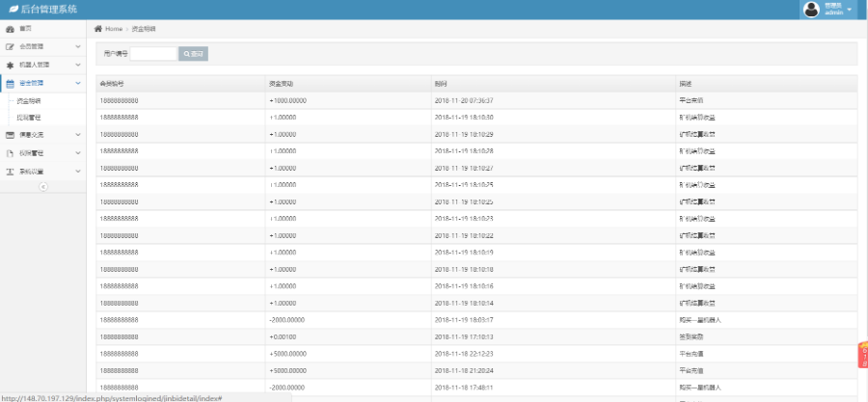Click the Home breadcrumb link
Screen dimensions: 868x402
114,29
